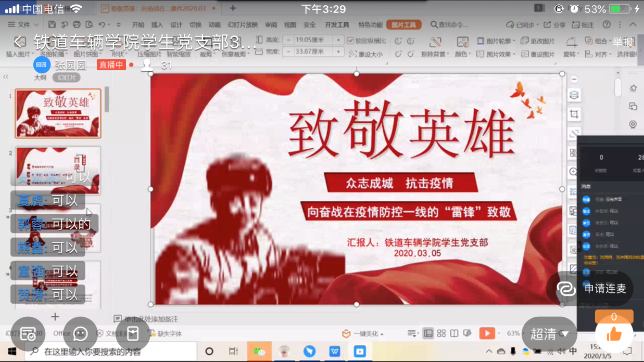Open the 对齐 align dropdown
The height and width of the screenshot is (362, 644).
pos(598,54)
